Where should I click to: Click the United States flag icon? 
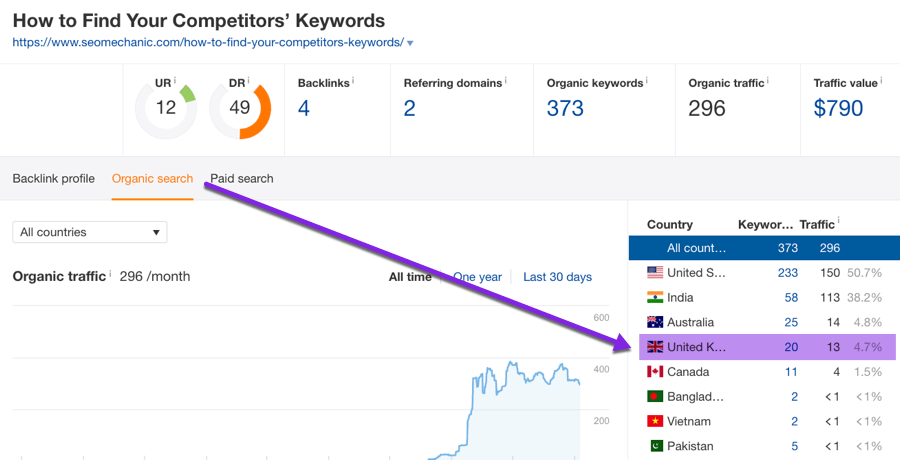pos(655,272)
